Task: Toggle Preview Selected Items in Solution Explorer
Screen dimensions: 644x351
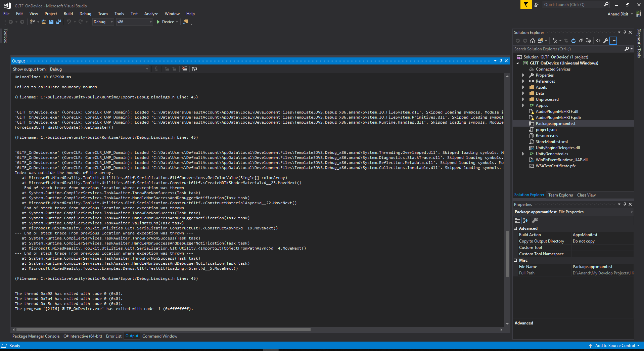Action: pos(613,41)
